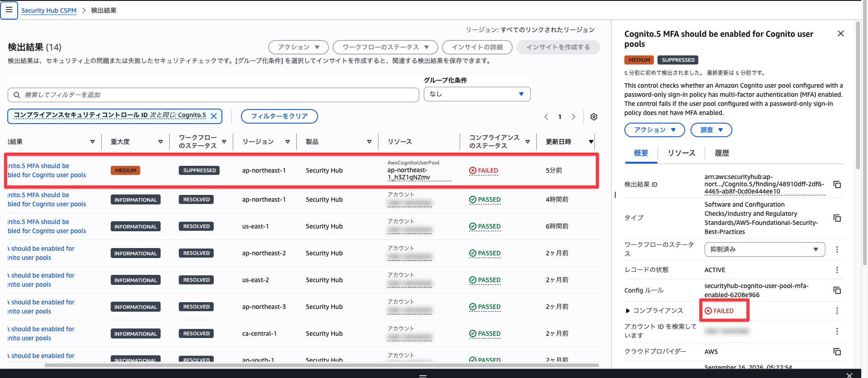Image resolution: width=868 pixels, height=378 pixels.
Task: Close the Cognito.5 finding details panel
Action: 840,34
